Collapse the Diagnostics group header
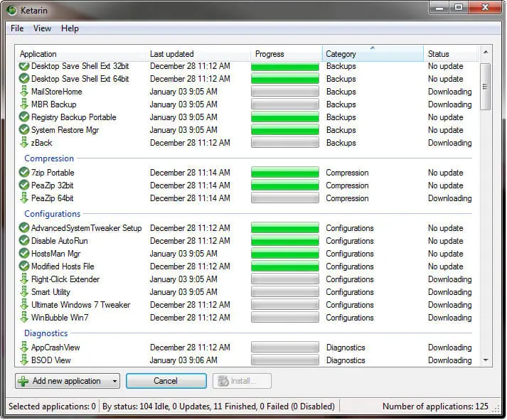The image size is (507, 420). coord(46,333)
